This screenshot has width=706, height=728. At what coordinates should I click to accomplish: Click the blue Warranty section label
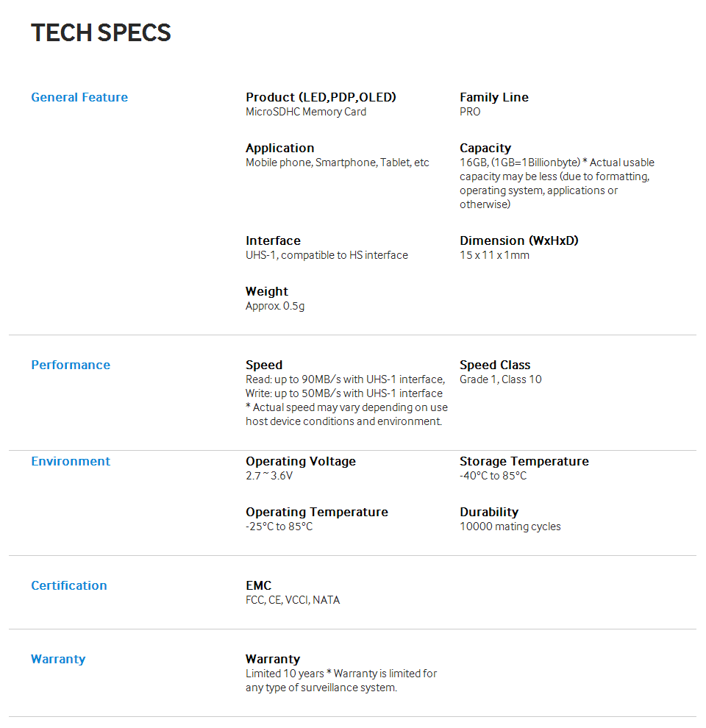pyautogui.click(x=58, y=660)
